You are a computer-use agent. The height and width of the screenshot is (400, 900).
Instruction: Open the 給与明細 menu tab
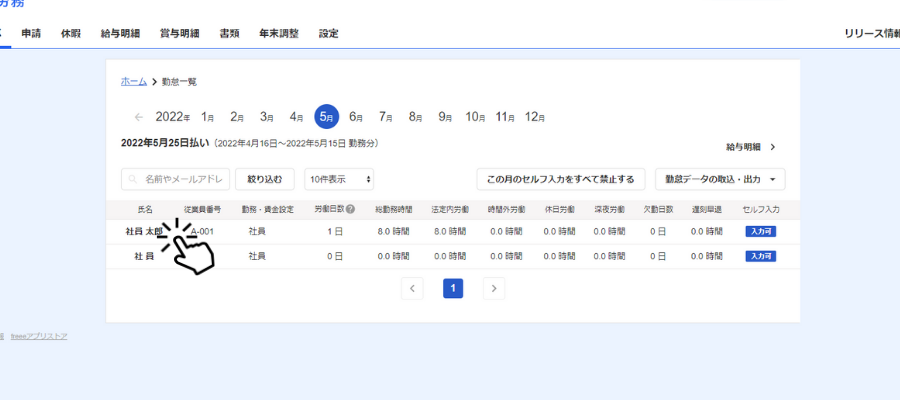(120, 34)
